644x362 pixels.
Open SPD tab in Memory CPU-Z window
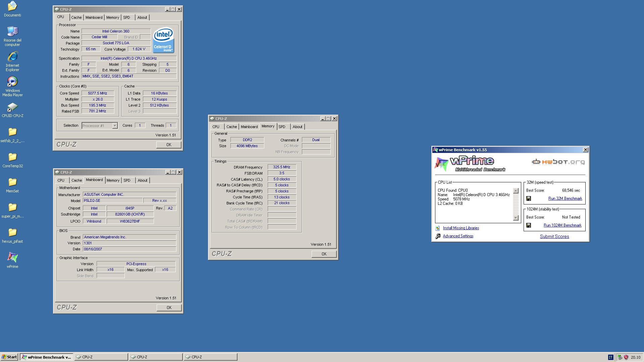click(282, 127)
